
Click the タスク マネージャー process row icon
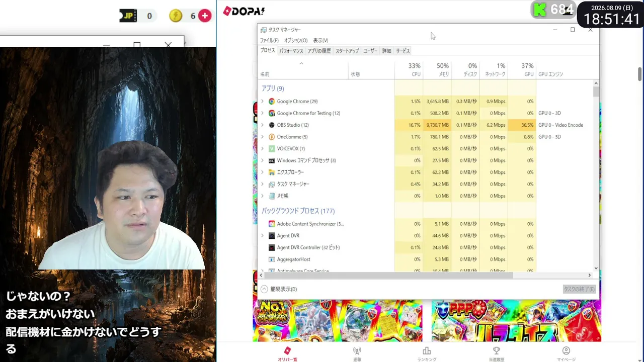pos(272,184)
